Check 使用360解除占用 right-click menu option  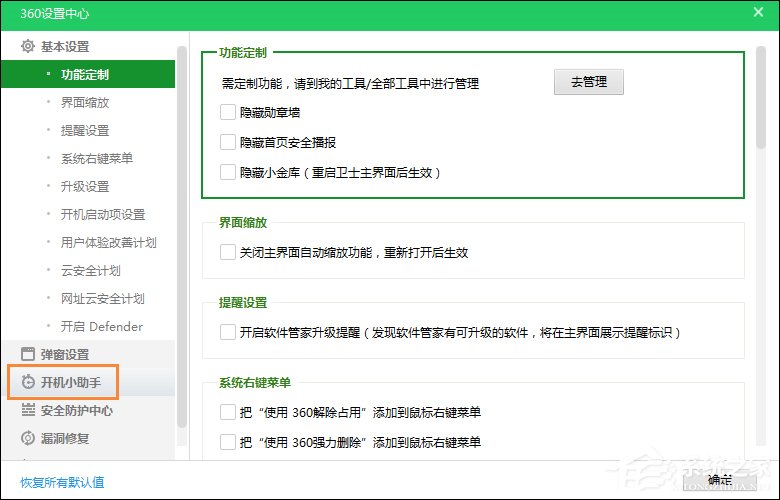[228, 412]
